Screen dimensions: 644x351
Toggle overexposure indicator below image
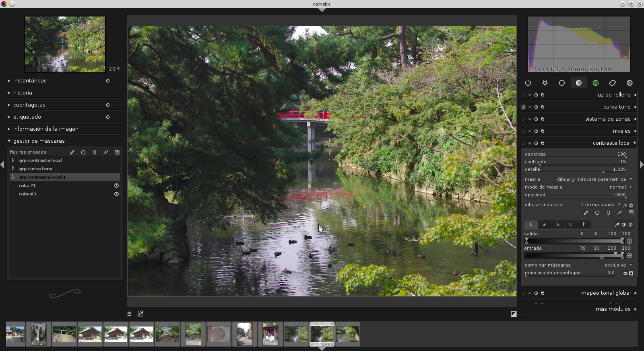(x=514, y=314)
